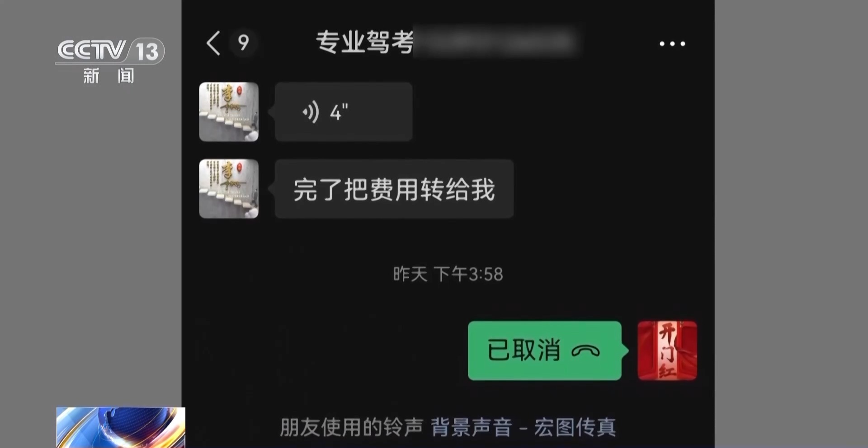Image resolution: width=868 pixels, height=448 pixels.
Task: Tap the 完了把费用转给我 text message bubble
Action: [394, 189]
